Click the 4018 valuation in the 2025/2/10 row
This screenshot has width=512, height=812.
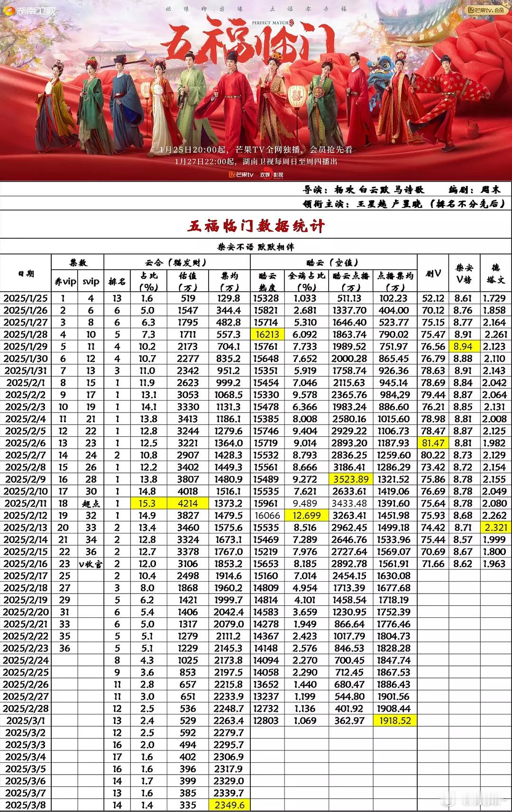188,491
